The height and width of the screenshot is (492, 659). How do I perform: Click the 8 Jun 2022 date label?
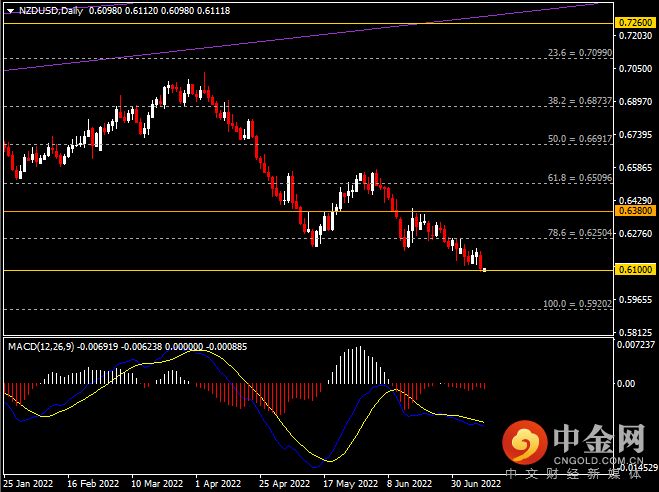pyautogui.click(x=409, y=484)
